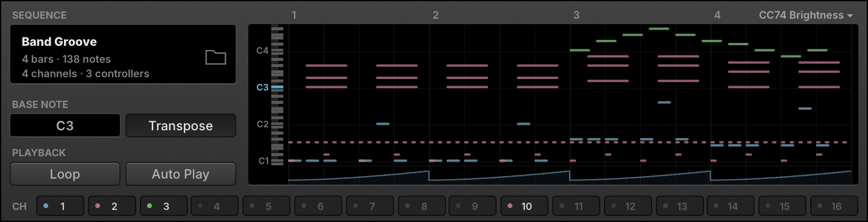Enable channel 9
The width and height of the screenshot is (868, 222).
coord(473,206)
